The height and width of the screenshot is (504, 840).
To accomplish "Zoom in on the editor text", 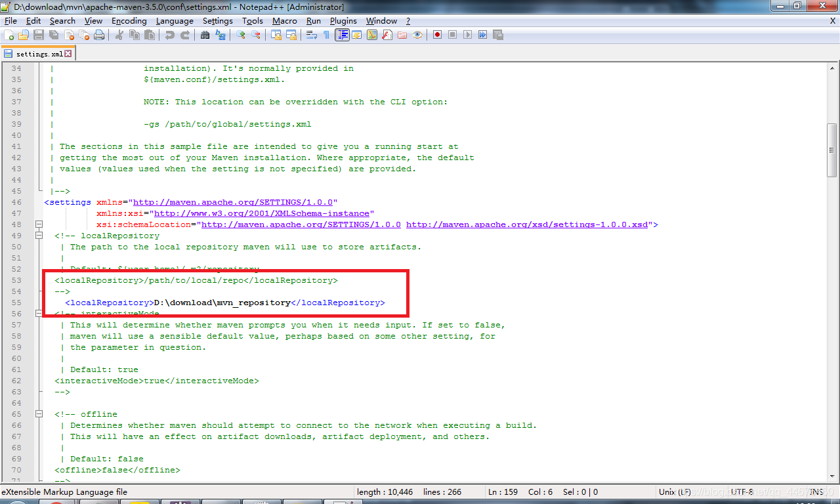I will click(x=240, y=35).
